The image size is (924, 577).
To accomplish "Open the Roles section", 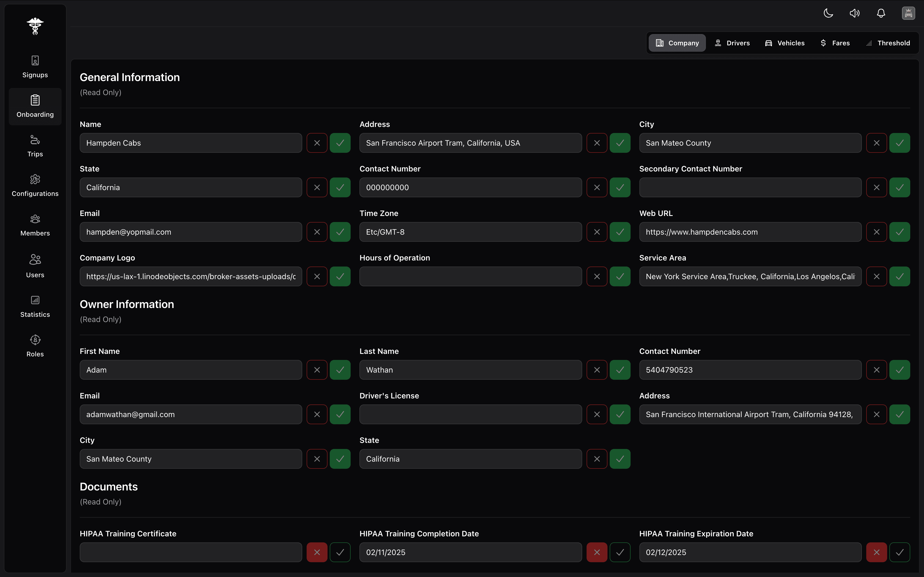I will [35, 345].
